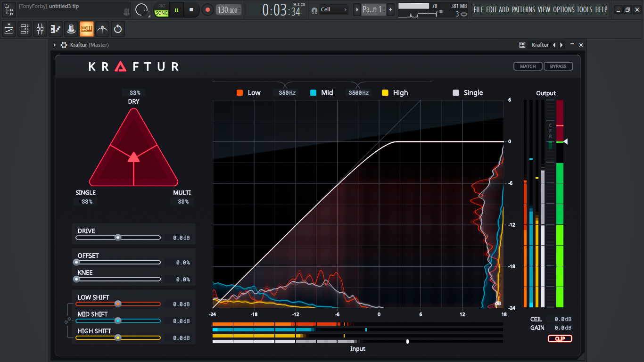Image resolution: width=644 pixels, height=362 pixels.
Task: Click the tempo 130.000 stepper
Action: pyautogui.click(x=229, y=10)
